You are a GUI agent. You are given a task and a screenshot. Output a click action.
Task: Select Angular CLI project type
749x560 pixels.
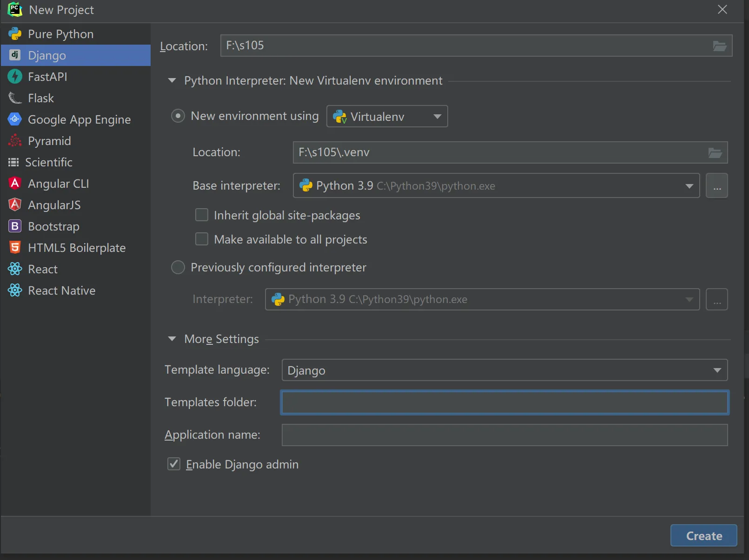pos(76,184)
